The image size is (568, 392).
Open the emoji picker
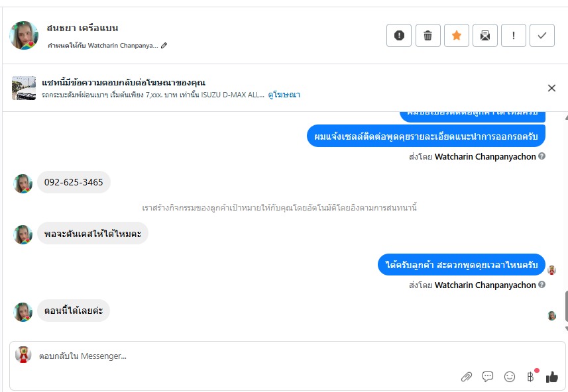pos(510,377)
